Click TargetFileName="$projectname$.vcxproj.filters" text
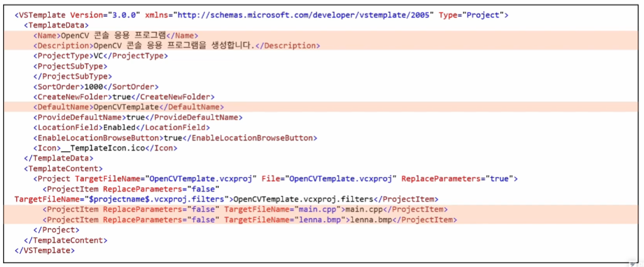This screenshot has width=644, height=267. click(x=122, y=200)
